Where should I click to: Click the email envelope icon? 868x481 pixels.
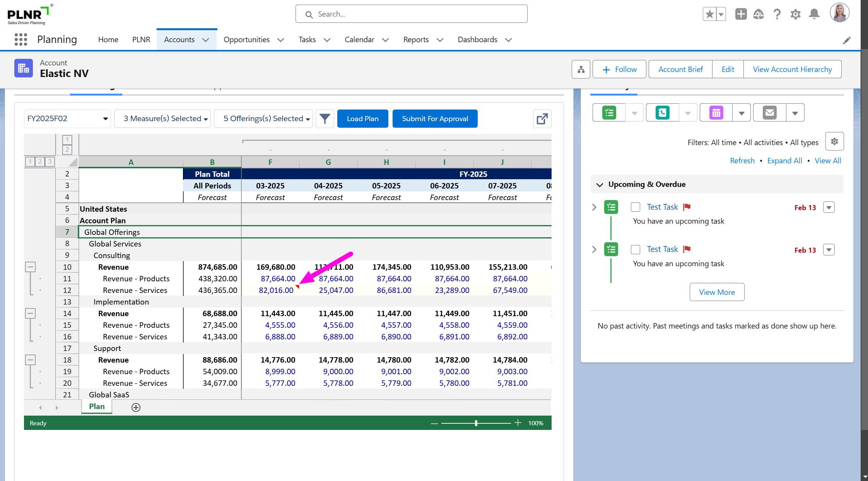tap(769, 113)
